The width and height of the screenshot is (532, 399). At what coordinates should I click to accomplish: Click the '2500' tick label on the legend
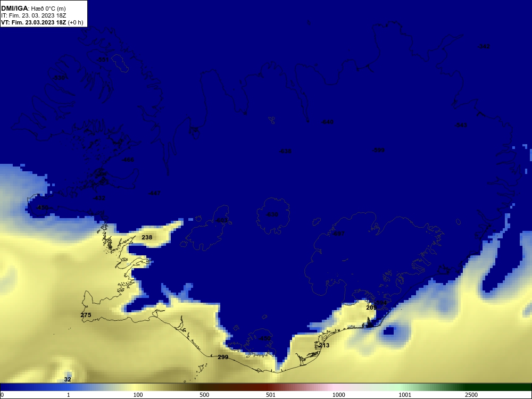[471, 395]
